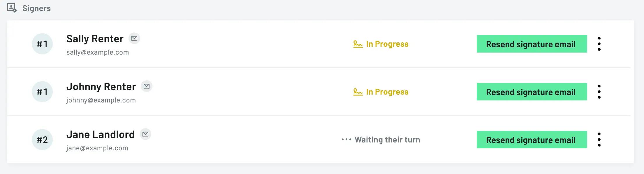
Task: Open three-dot menu for Sally Renter
Action: [x=599, y=44]
